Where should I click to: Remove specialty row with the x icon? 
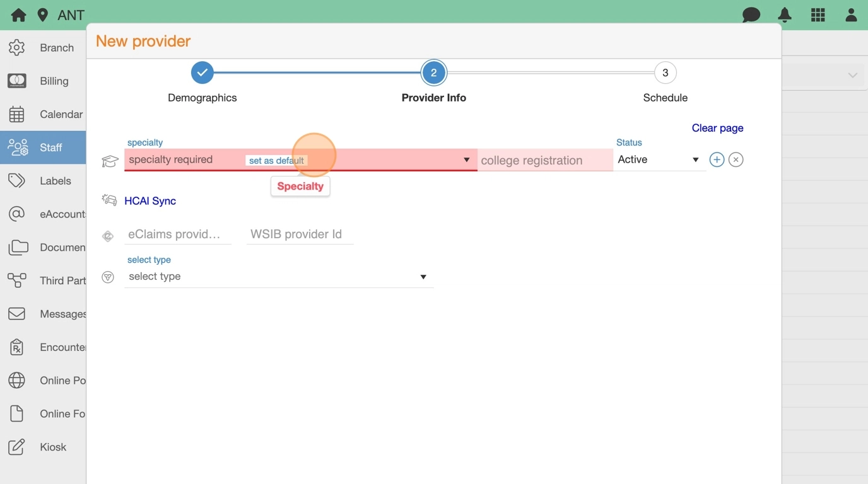pyautogui.click(x=736, y=160)
